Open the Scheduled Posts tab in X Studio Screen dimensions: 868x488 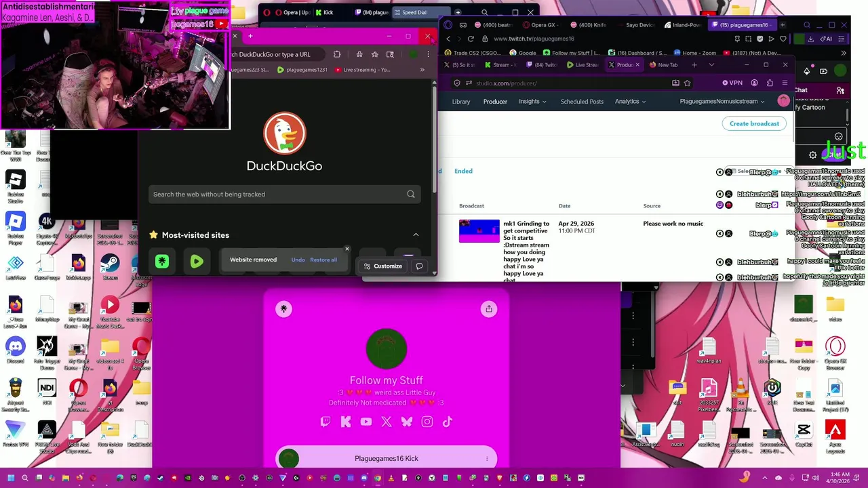(582, 102)
